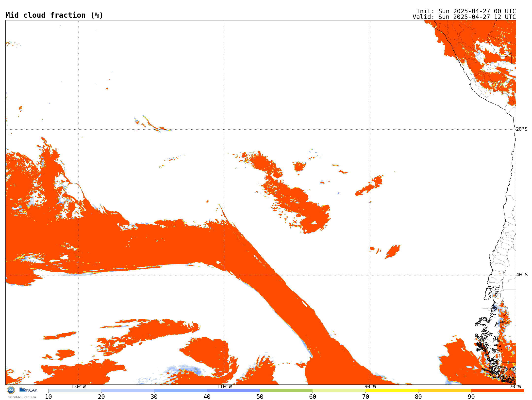The height and width of the screenshot is (400, 532).
Task: Click the 60-70 pale yellow colorbar segment
Action: (x=339, y=391)
